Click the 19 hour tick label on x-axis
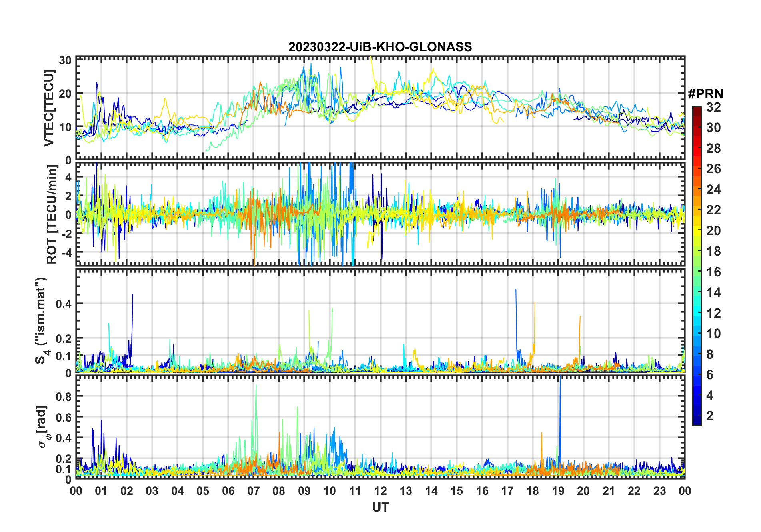Viewport: 761px width, 532px height. (558, 491)
